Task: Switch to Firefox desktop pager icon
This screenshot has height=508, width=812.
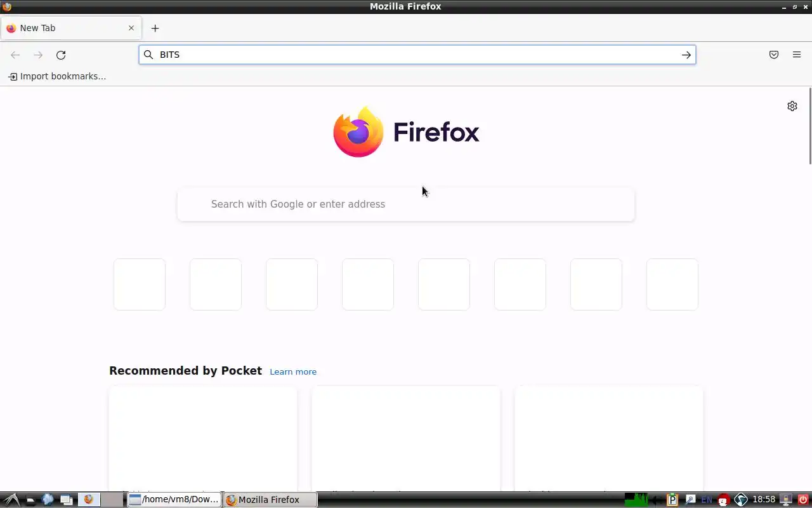Action: 89,500
